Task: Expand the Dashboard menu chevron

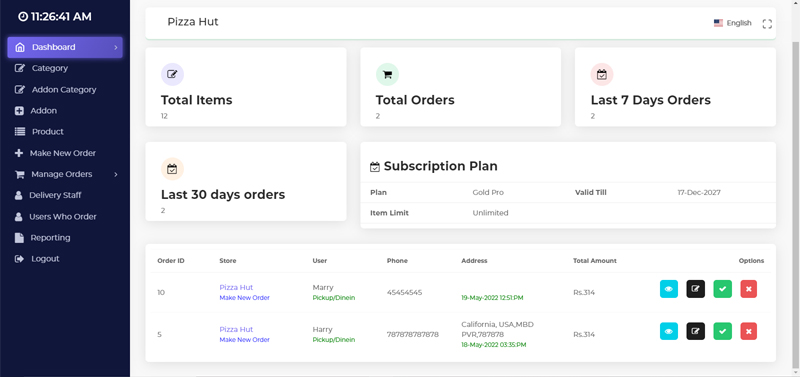Action: [116, 47]
